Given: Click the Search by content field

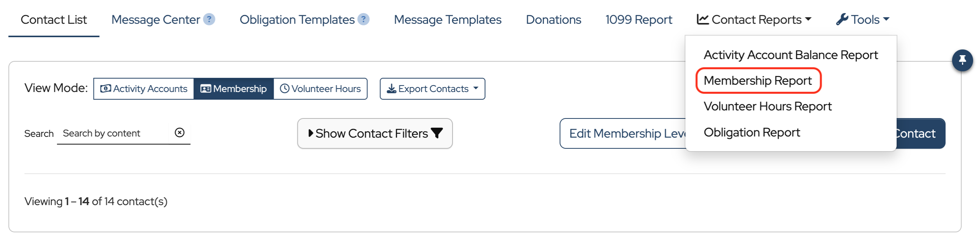Looking at the screenshot, I should pyautogui.click(x=113, y=133).
